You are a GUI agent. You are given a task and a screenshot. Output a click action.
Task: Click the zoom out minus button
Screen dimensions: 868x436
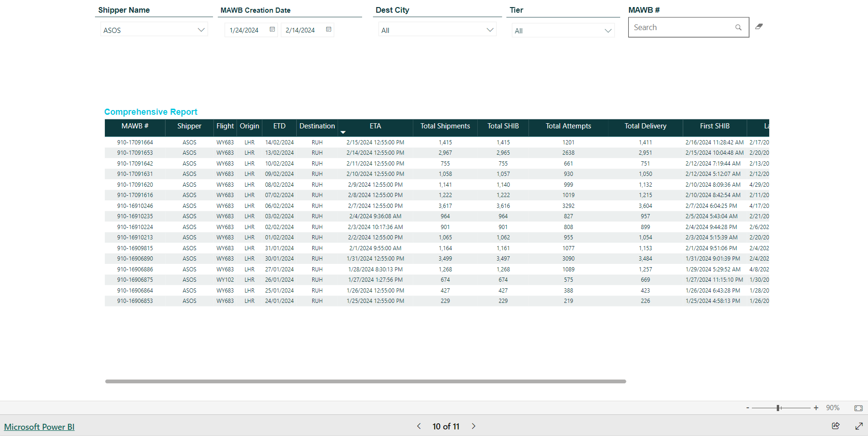[x=747, y=408]
